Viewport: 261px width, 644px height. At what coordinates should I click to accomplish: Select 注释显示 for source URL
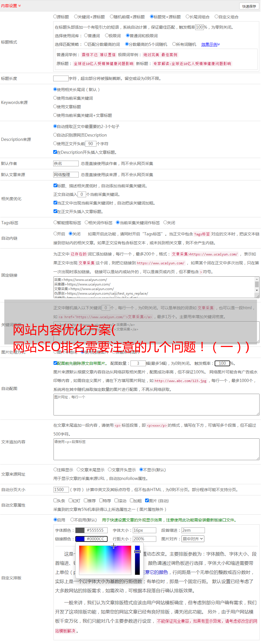56,470
